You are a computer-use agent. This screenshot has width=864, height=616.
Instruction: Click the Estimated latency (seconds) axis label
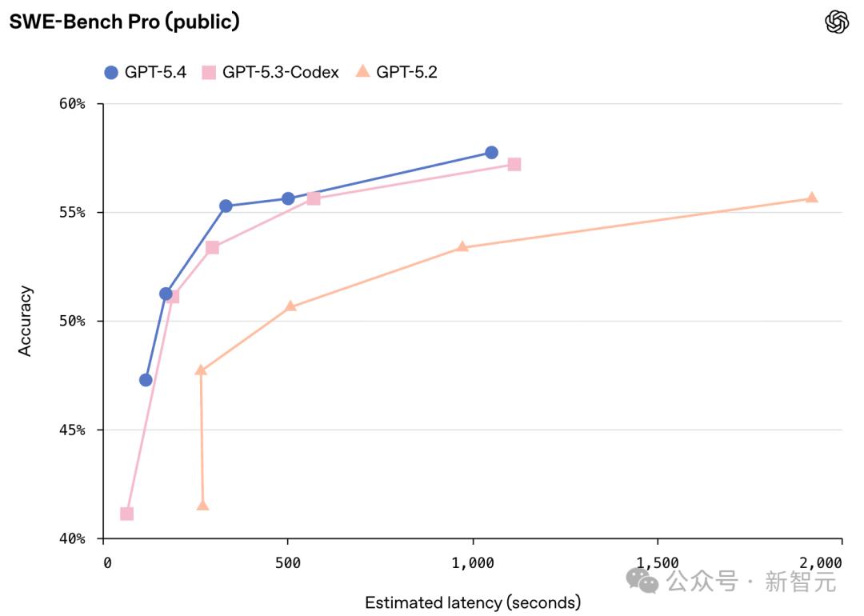(473, 602)
